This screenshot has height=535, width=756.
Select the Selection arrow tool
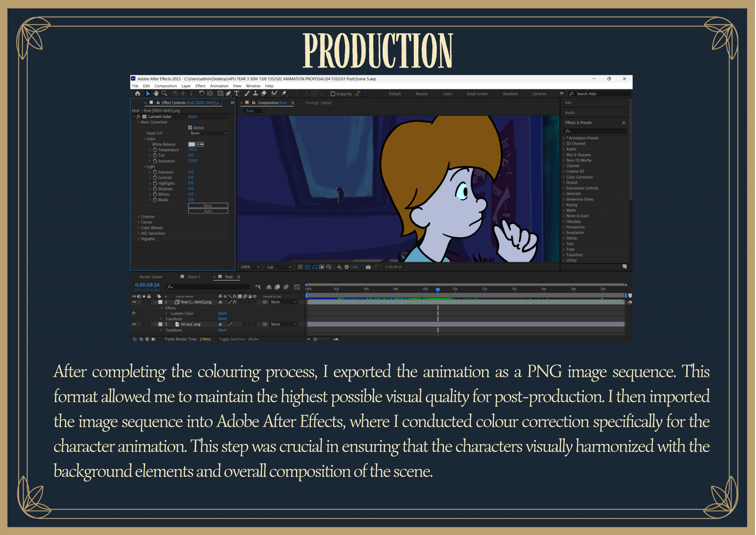pos(148,94)
